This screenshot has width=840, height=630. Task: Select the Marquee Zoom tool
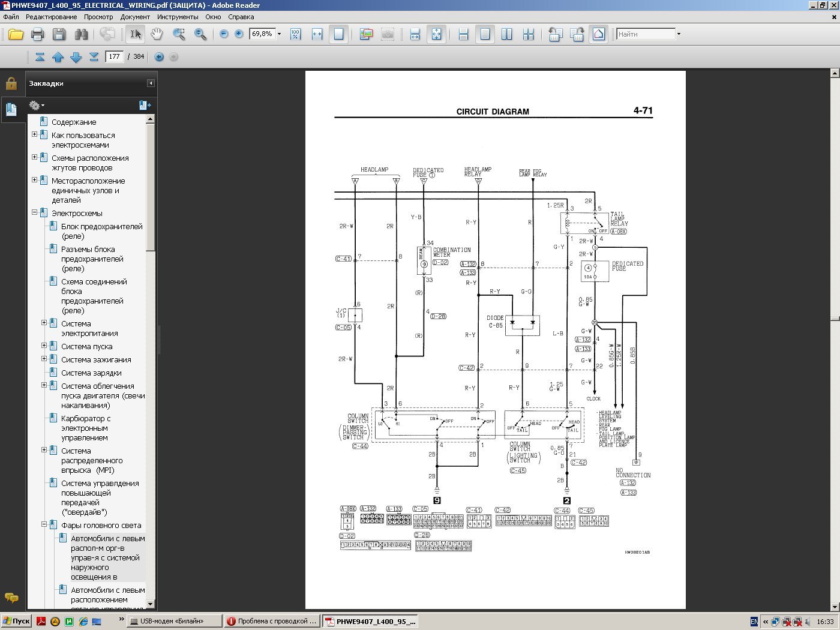click(179, 34)
